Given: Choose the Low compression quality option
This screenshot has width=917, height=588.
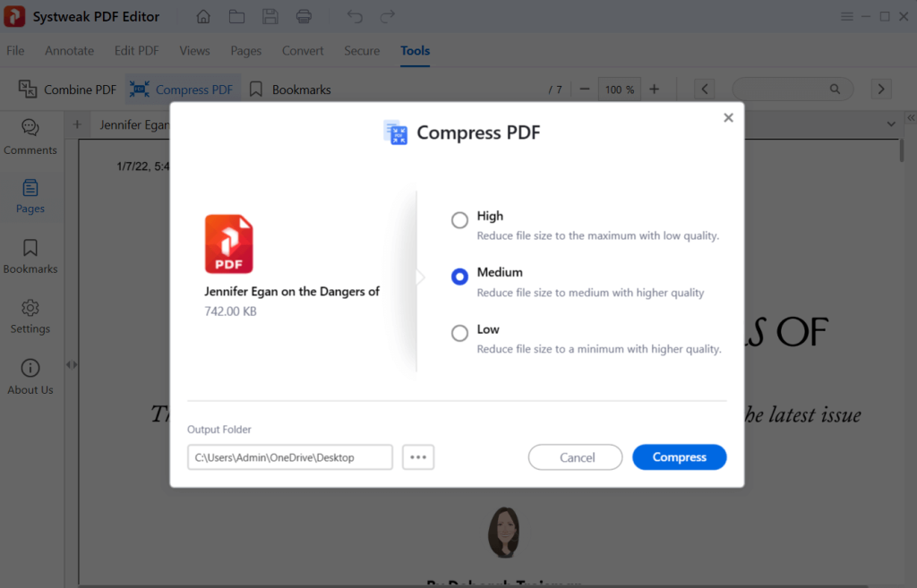Looking at the screenshot, I should point(459,333).
